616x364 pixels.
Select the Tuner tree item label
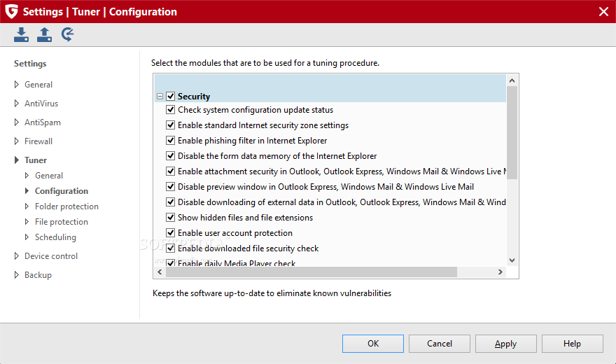coord(36,160)
